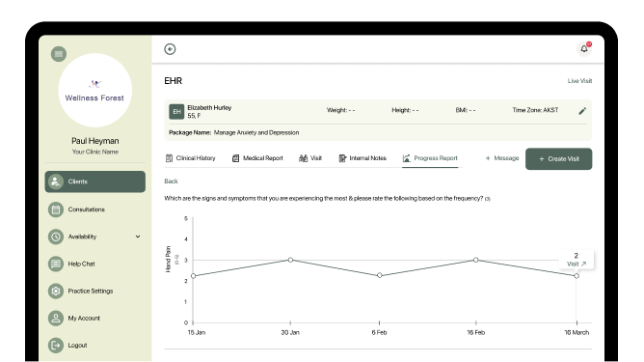Screen dimensions: 644x362
Task: Click the Your Clinic Name text
Action: pyautogui.click(x=95, y=152)
